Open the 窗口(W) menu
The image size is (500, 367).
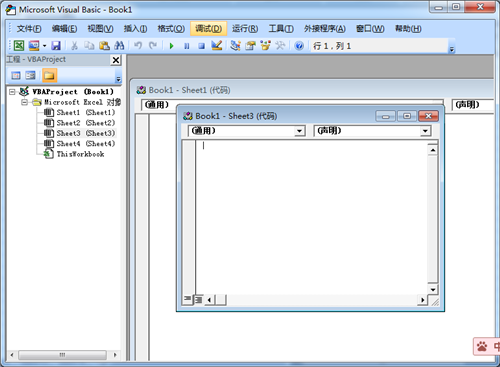point(370,29)
